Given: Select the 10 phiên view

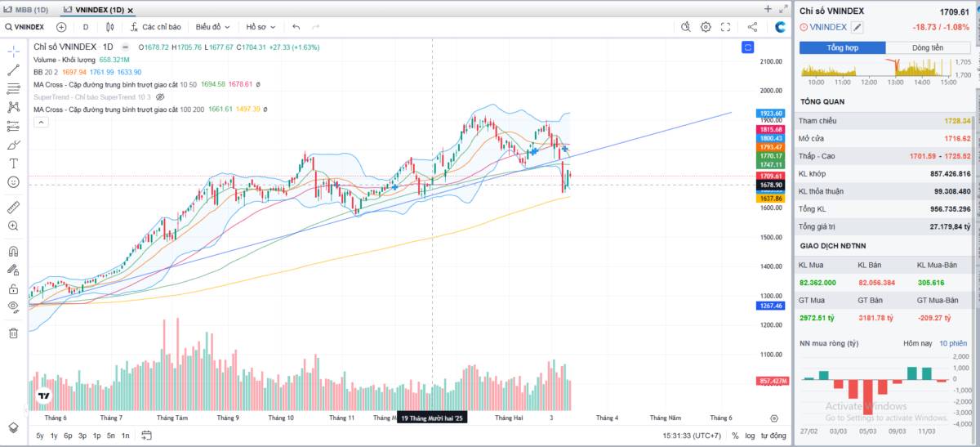Looking at the screenshot, I should 952,343.
